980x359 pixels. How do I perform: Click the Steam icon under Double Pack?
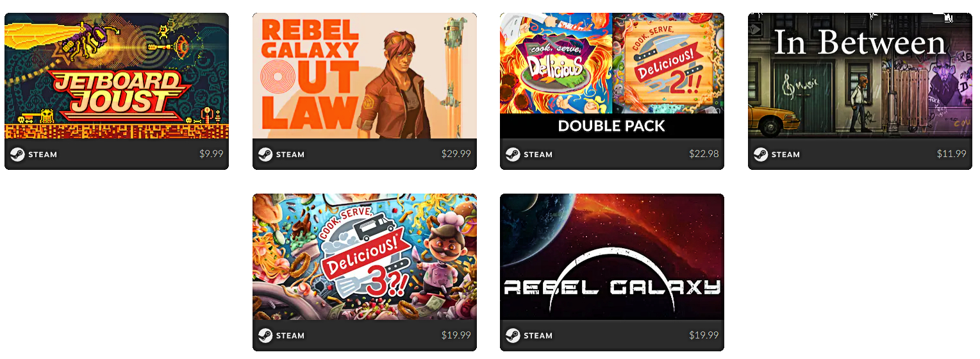click(x=513, y=154)
